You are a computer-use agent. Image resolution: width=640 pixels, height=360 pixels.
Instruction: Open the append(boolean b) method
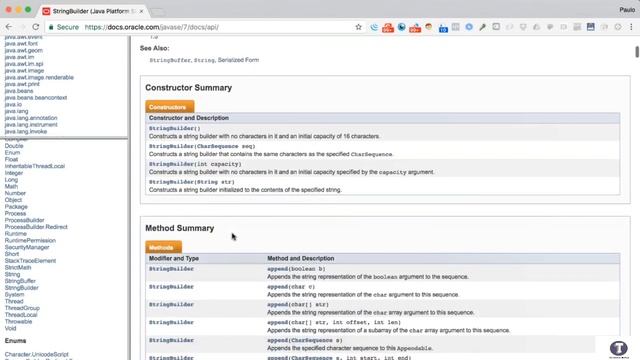296,269
